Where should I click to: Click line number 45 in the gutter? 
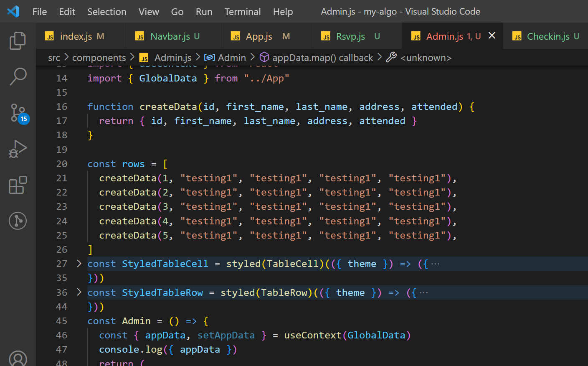(62, 321)
